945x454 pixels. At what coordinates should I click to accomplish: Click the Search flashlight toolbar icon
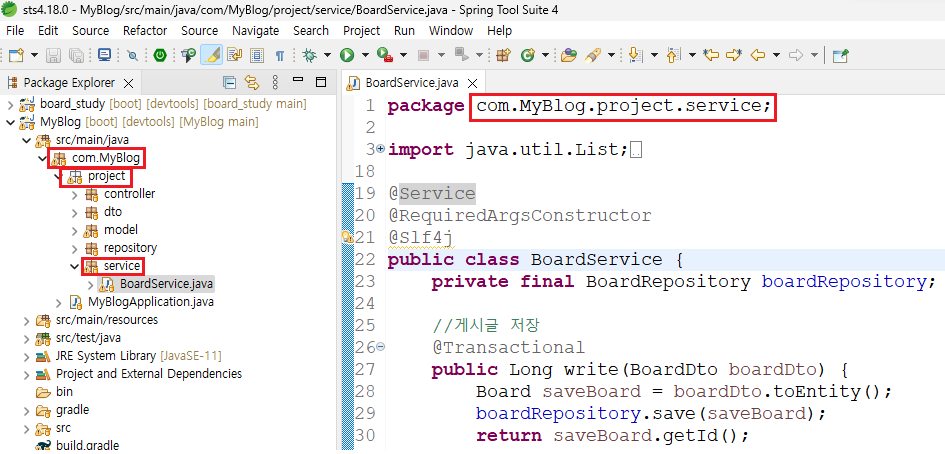click(x=594, y=55)
